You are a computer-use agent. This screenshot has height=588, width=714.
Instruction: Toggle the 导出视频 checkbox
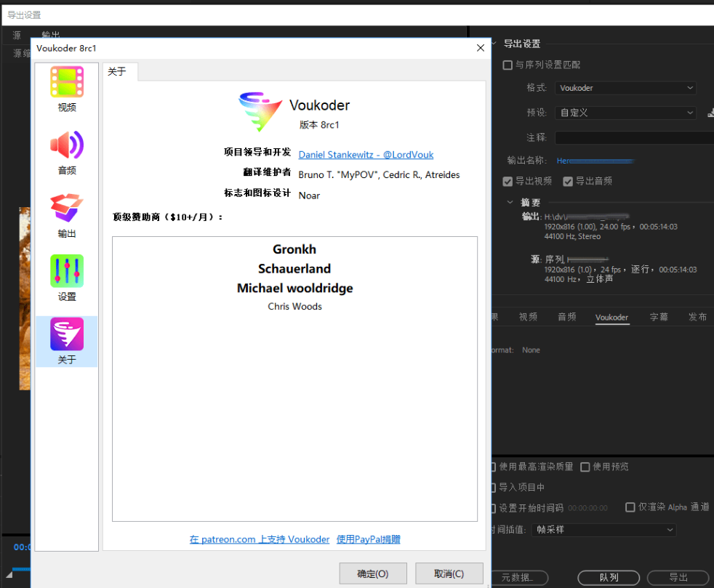tap(508, 182)
